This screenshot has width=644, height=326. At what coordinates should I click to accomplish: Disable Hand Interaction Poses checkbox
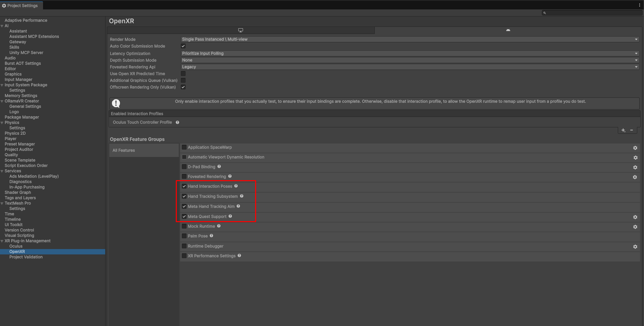[184, 186]
